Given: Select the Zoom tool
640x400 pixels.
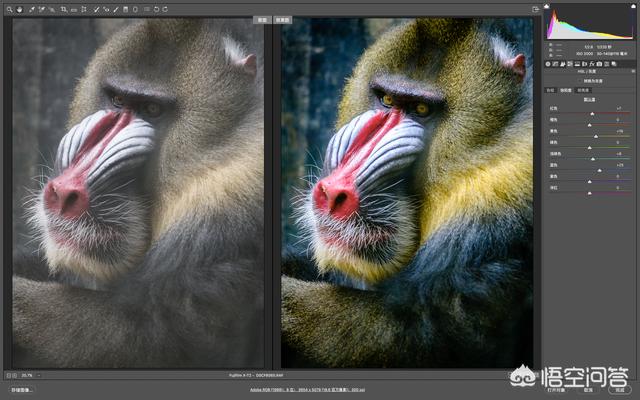Looking at the screenshot, I should pos(9,9).
